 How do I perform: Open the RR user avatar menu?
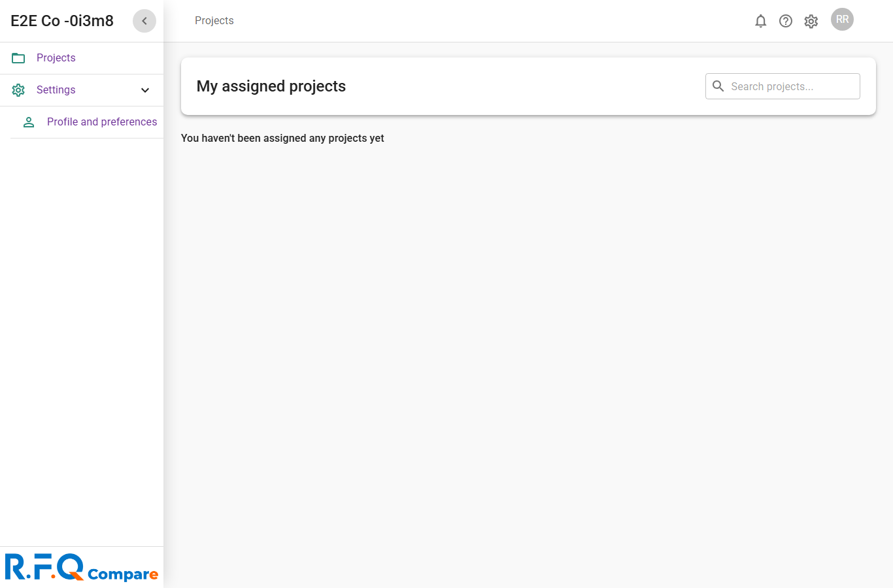click(x=842, y=20)
